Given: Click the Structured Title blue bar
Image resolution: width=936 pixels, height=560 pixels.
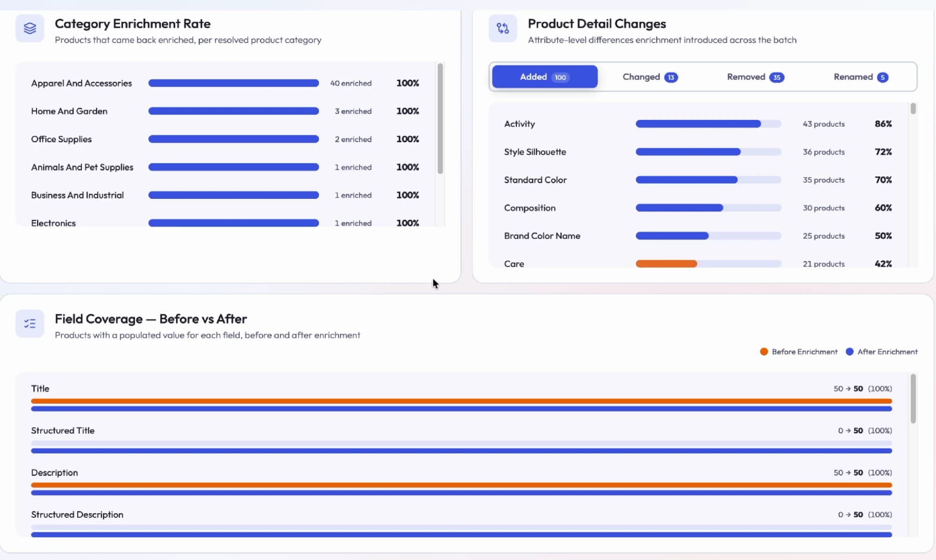Looking at the screenshot, I should (461, 451).
